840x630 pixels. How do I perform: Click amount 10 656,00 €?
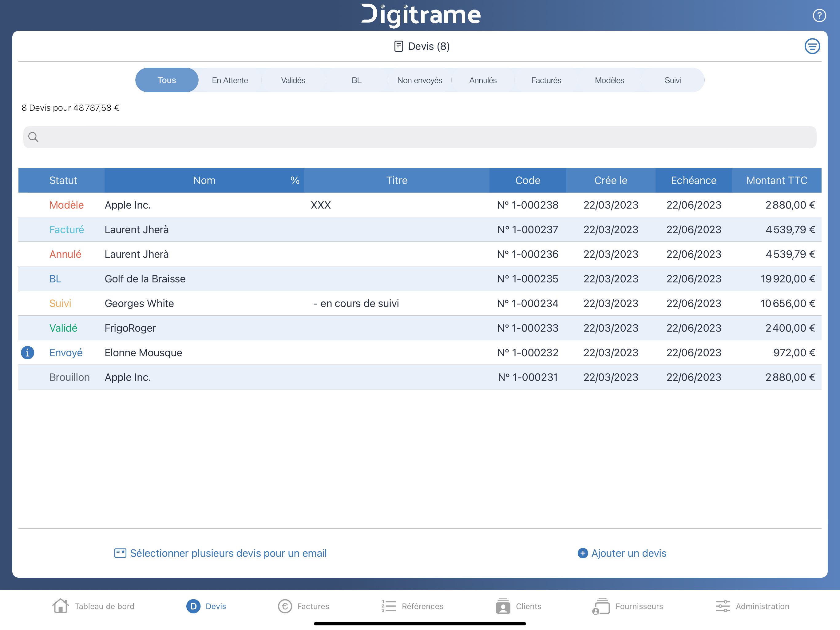click(788, 303)
